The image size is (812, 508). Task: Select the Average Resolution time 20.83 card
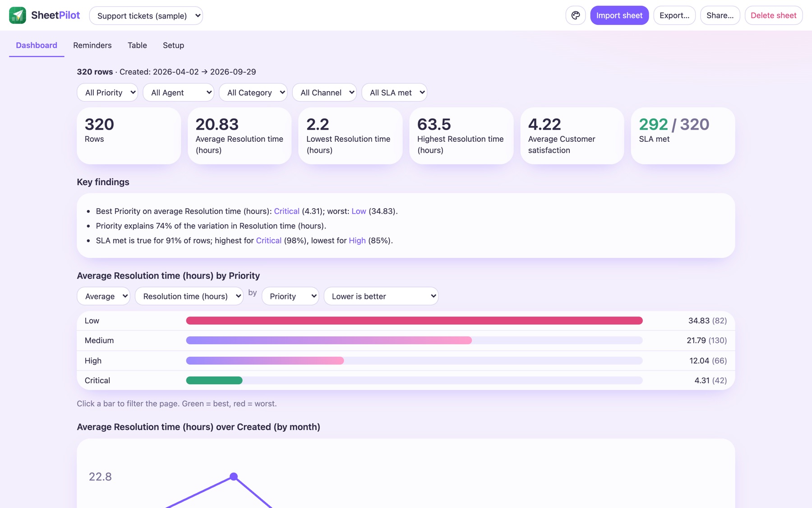point(240,135)
